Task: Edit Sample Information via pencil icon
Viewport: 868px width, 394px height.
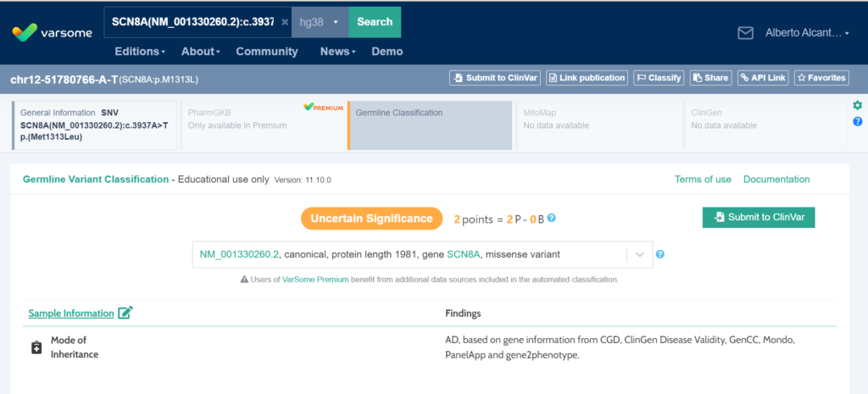Action: click(125, 313)
